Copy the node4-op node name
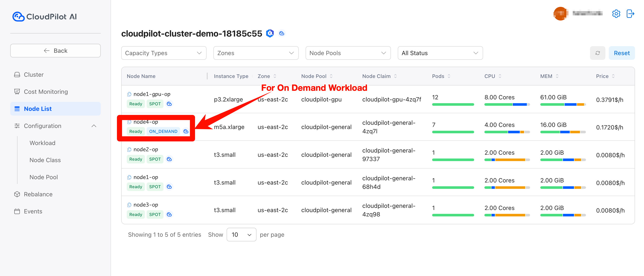644x276 pixels. click(129, 122)
